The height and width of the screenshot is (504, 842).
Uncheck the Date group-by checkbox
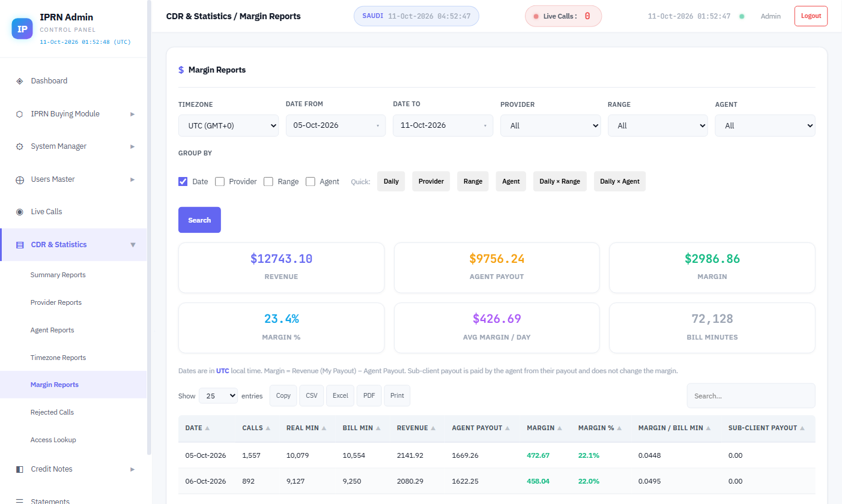tap(183, 181)
